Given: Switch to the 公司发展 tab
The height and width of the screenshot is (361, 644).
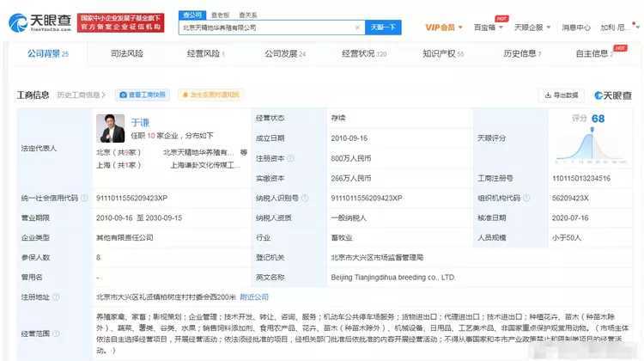Looking at the screenshot, I should (285, 53).
